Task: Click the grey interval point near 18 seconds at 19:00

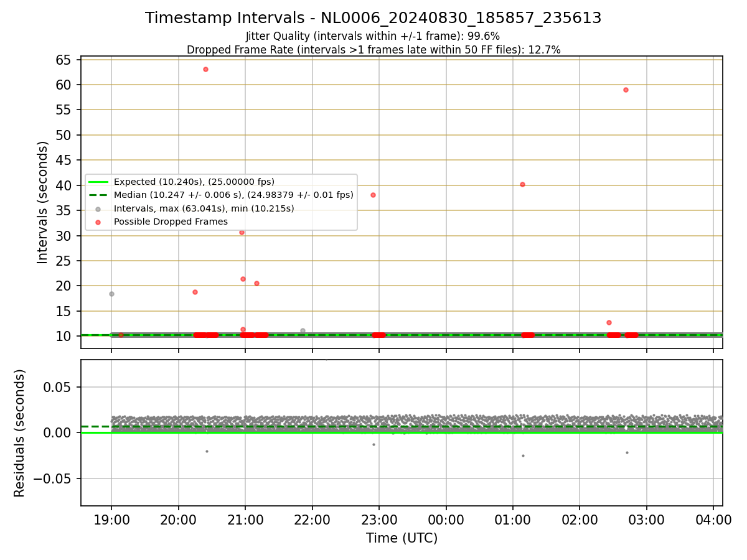Action: click(x=111, y=294)
